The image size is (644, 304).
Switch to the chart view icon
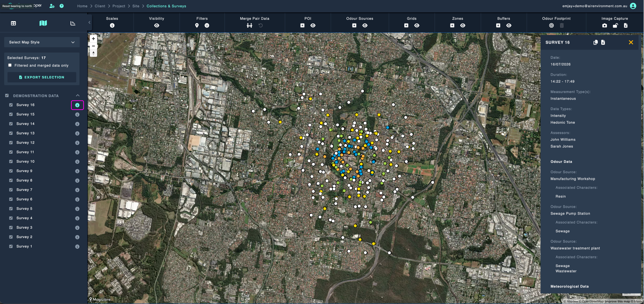(x=73, y=23)
